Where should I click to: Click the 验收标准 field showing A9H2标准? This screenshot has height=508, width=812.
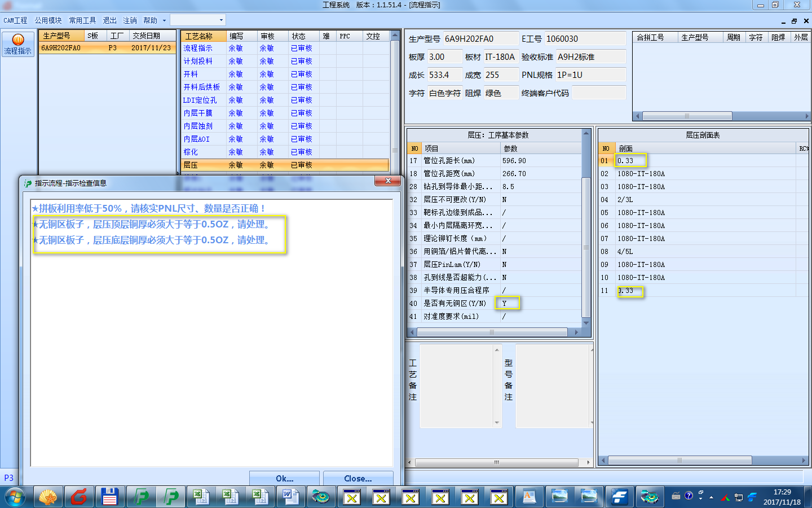click(590, 57)
